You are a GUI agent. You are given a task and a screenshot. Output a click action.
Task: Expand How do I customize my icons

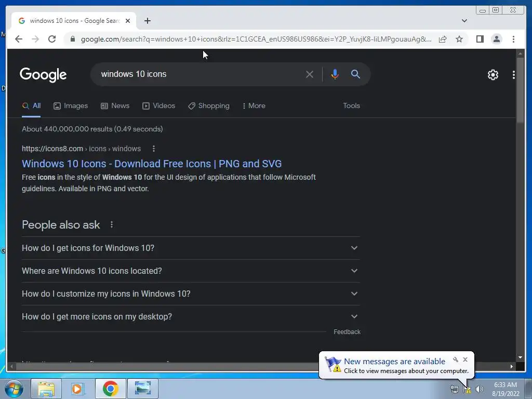click(x=191, y=294)
